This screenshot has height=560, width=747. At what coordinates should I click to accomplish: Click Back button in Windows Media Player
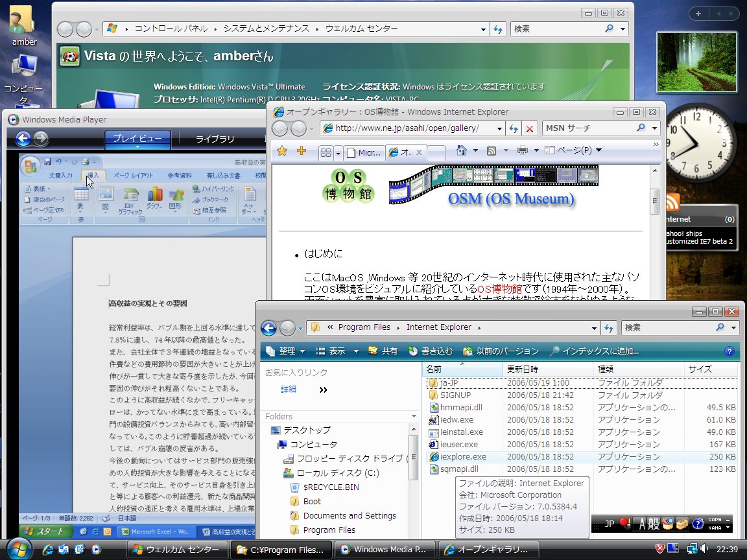click(x=23, y=139)
